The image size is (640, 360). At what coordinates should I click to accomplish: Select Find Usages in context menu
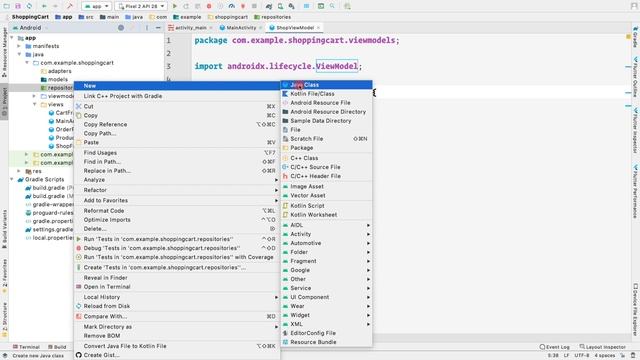tap(177, 153)
